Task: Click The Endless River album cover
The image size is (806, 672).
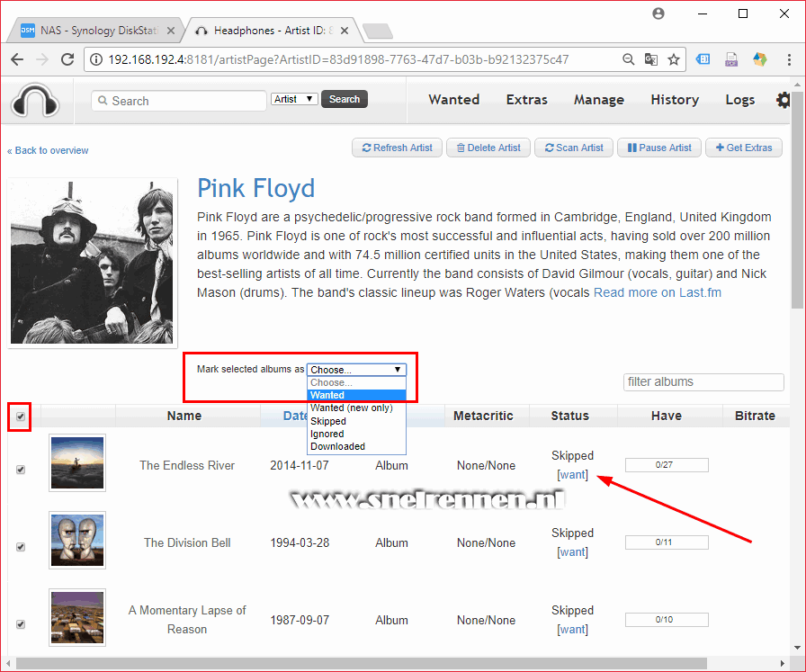Action: coord(77,462)
